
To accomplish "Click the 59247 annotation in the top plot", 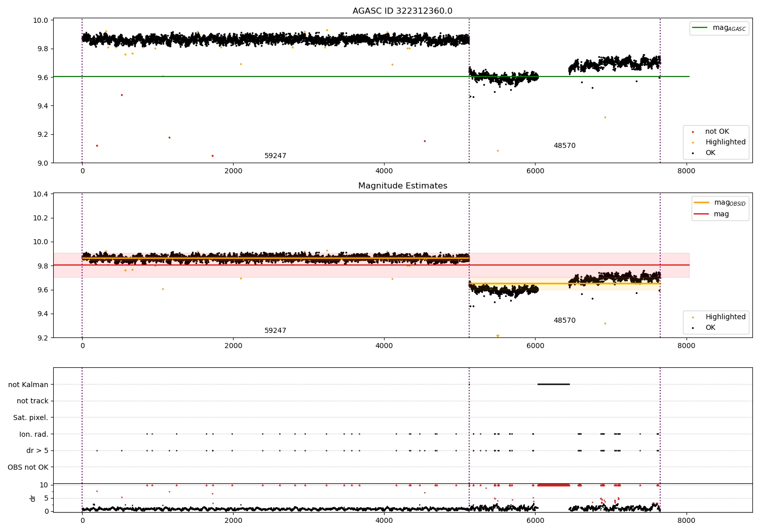I will (x=275, y=156).
